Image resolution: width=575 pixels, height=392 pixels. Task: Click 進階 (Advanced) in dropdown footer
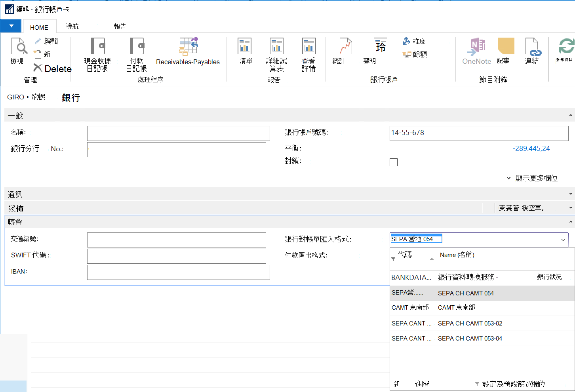422,384
